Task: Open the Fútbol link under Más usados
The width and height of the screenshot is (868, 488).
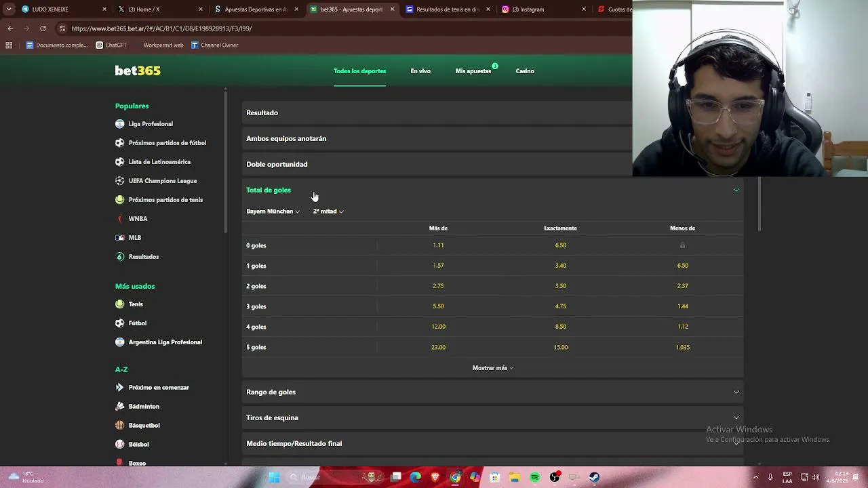Action: tap(138, 323)
